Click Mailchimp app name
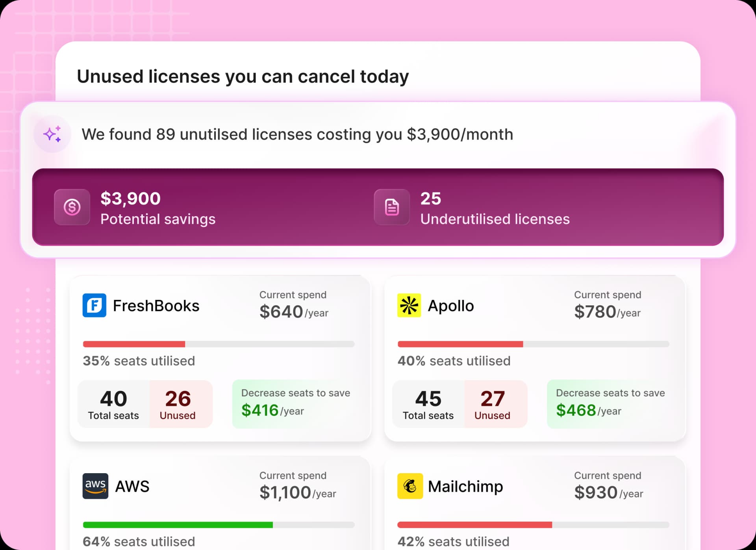The height and width of the screenshot is (550, 756). (465, 487)
